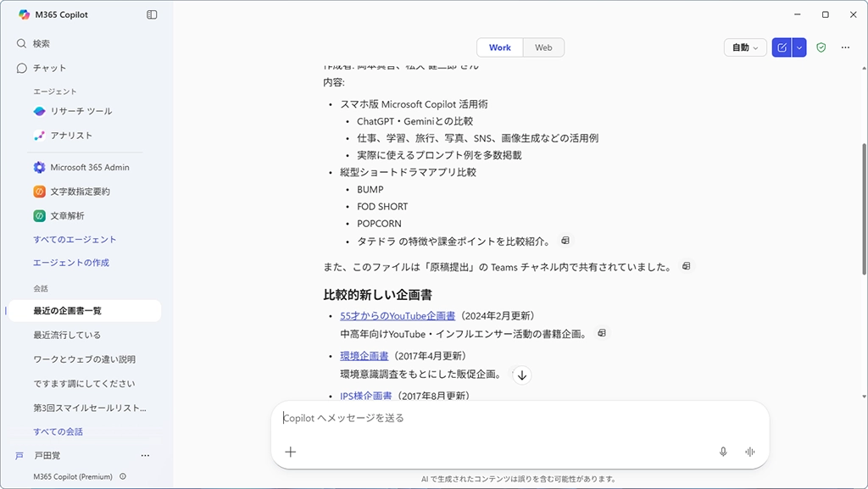Show すべての会話 list
868x489 pixels.
tap(58, 431)
